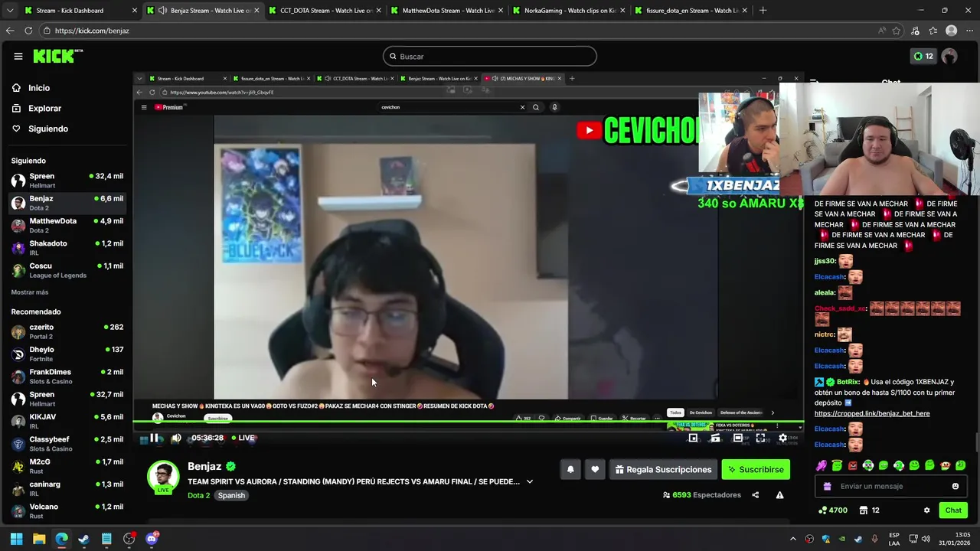This screenshot has width=980, height=551.
Task: Open Spreen channel in Siguiendo list
Action: [67, 181]
